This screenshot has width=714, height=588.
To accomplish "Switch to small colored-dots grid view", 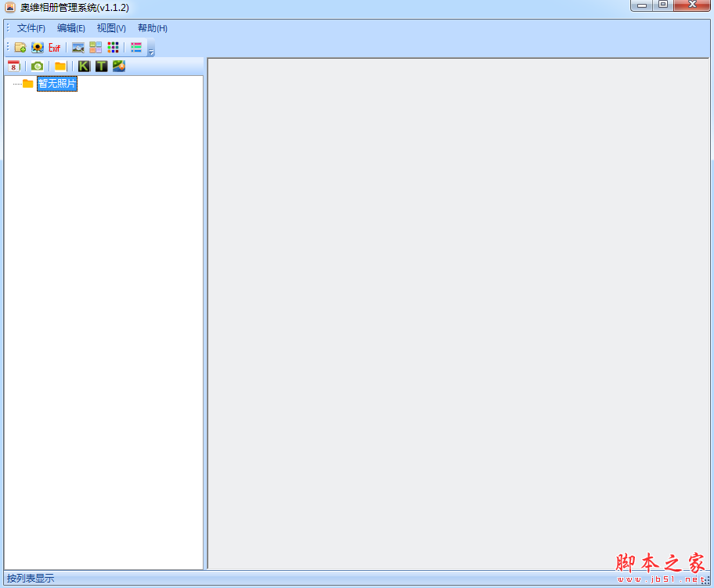I will (113, 47).
